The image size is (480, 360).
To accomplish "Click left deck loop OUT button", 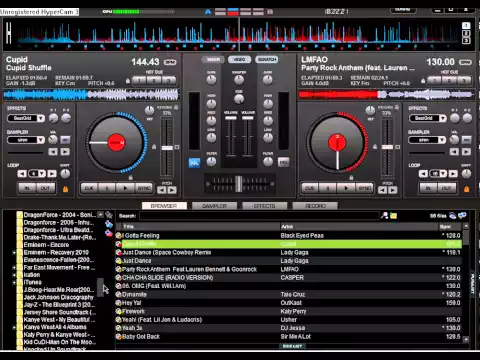I will click(x=45, y=188).
